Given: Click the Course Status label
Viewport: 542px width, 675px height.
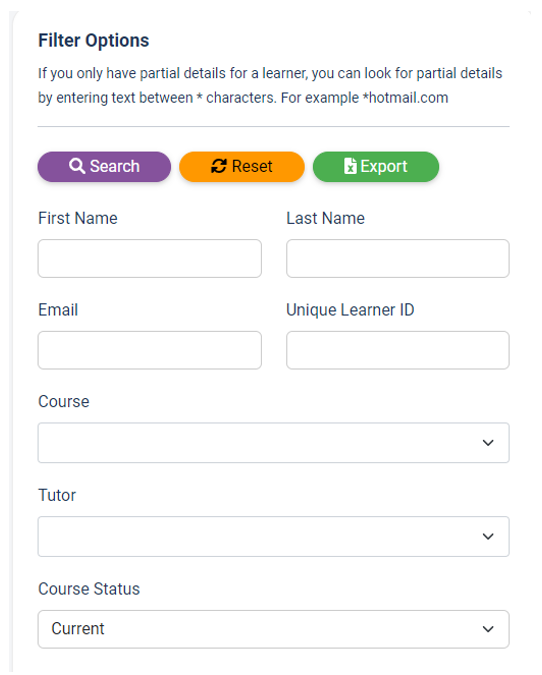Looking at the screenshot, I should click(89, 589).
